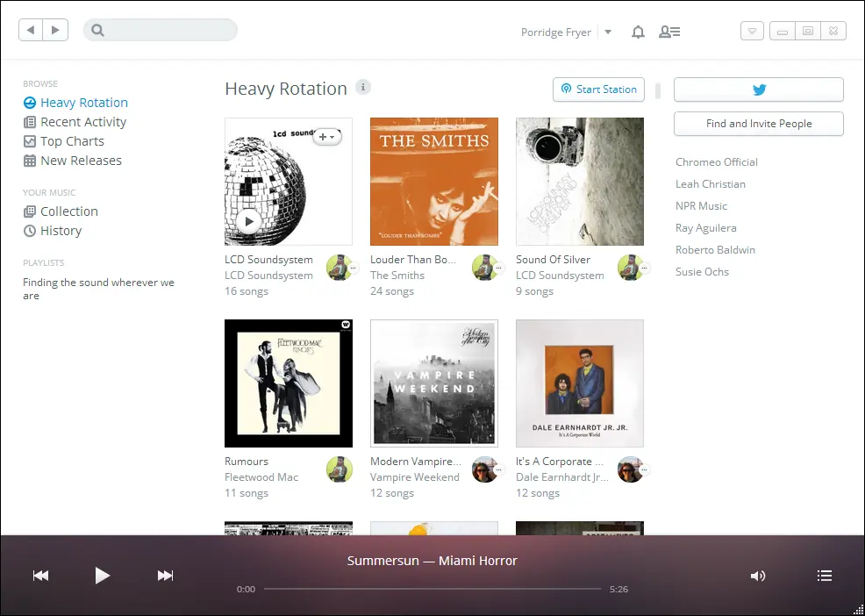Open The Smiths artist link

coord(397,276)
